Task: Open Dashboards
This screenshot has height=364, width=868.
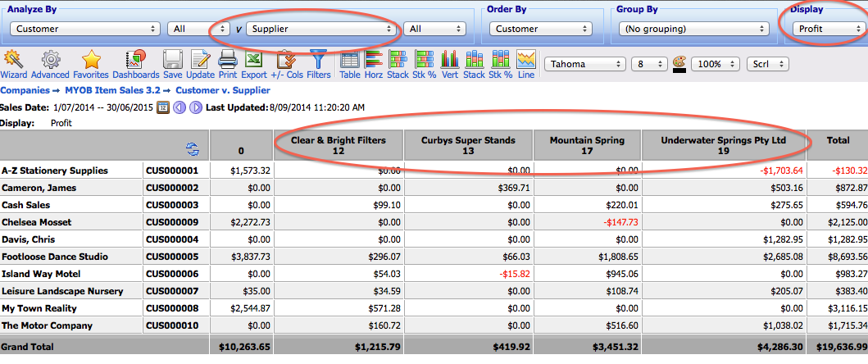Action: pos(135,64)
